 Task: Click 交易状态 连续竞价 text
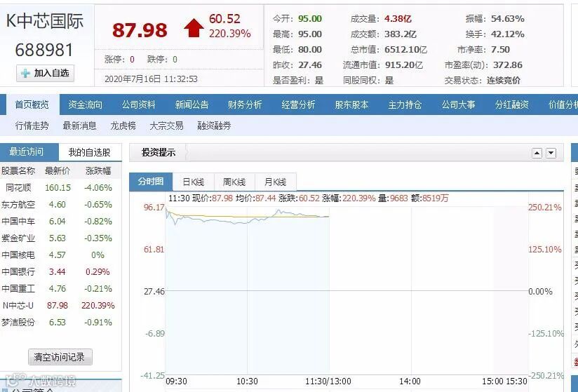(504, 81)
